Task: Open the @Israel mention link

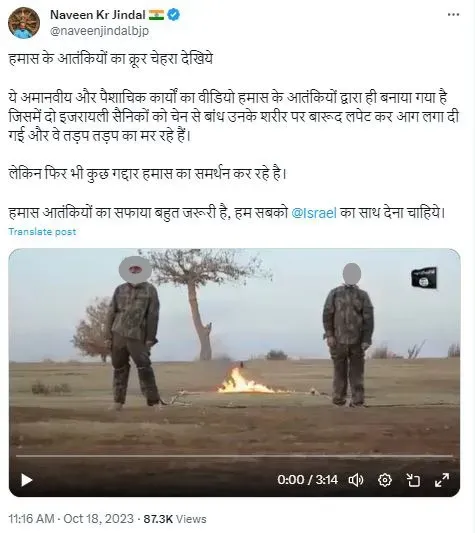Action: point(314,213)
